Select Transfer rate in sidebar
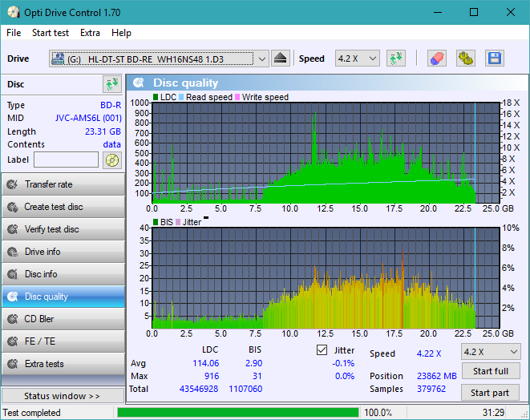530x420 pixels. (x=63, y=184)
